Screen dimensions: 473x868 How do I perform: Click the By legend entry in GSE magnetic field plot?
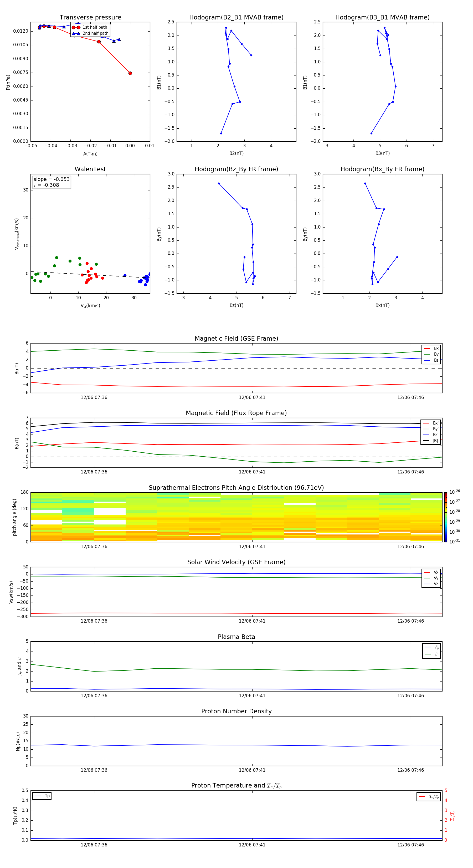pyautogui.click(x=431, y=355)
